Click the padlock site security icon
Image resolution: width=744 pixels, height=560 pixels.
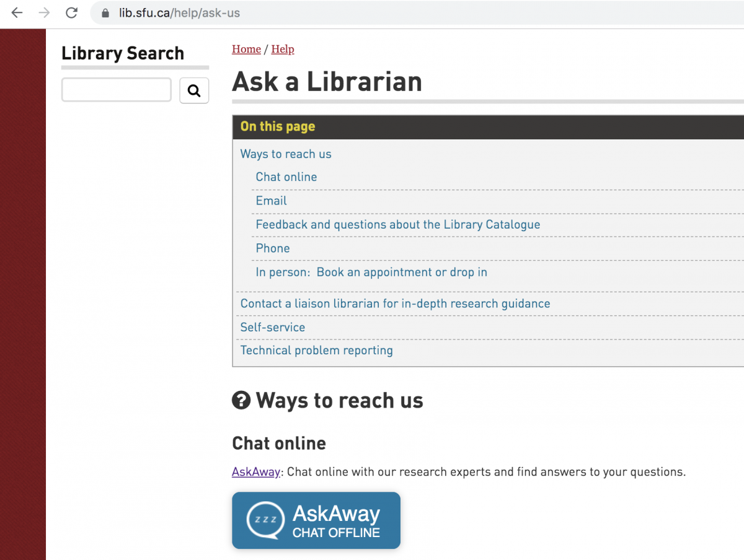105,13
